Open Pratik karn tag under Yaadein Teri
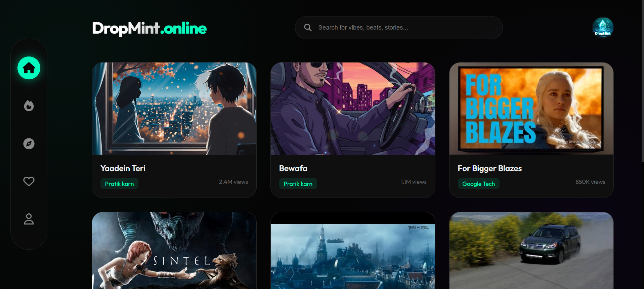The width and height of the screenshot is (644, 289). point(119,184)
